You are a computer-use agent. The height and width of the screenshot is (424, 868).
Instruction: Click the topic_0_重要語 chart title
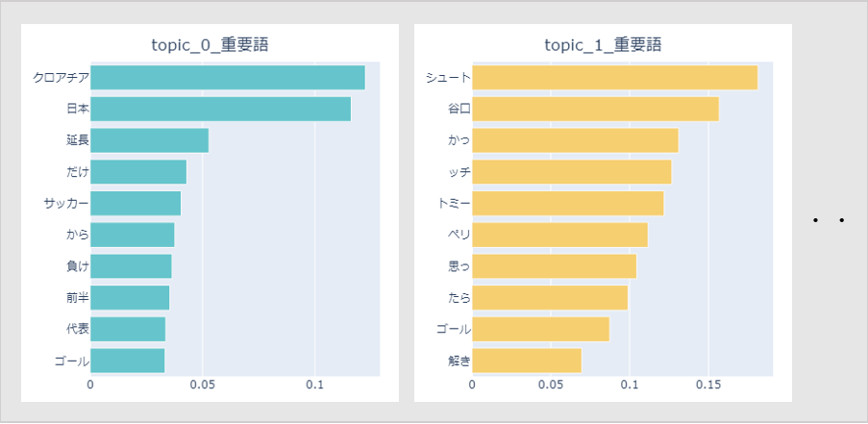click(210, 45)
